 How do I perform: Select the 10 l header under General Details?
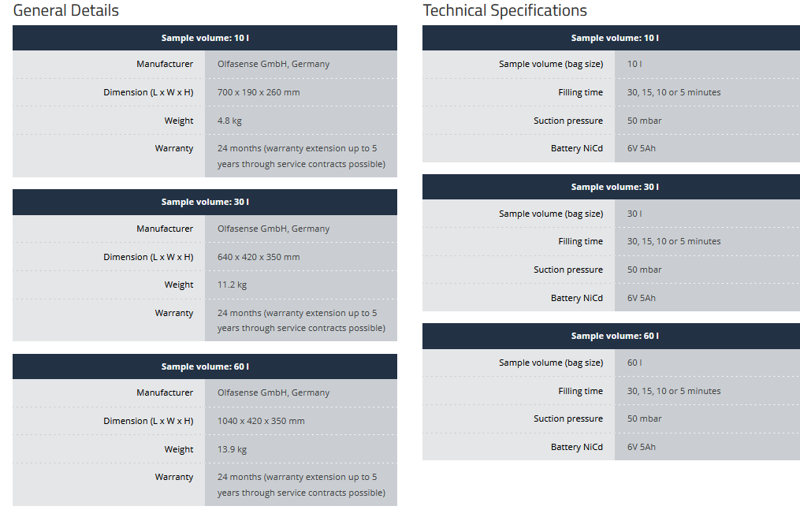tap(205, 38)
